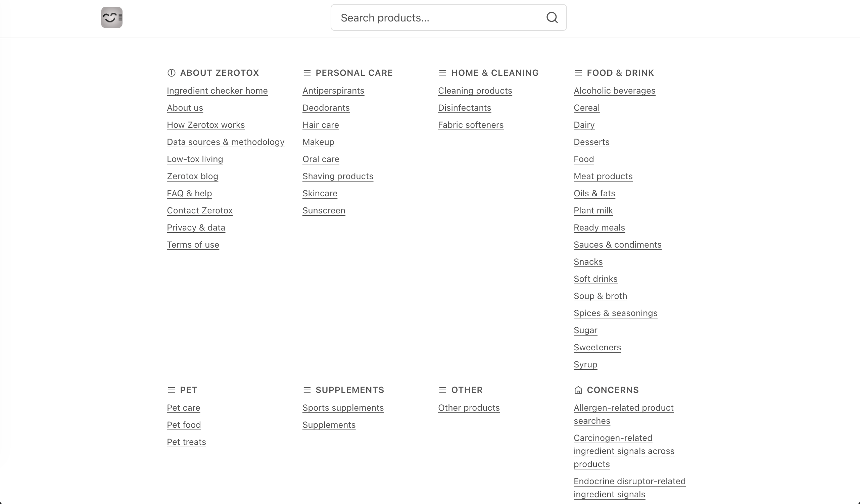This screenshot has height=504, width=860.
Task: Open the Pet treats category
Action: [x=186, y=442]
